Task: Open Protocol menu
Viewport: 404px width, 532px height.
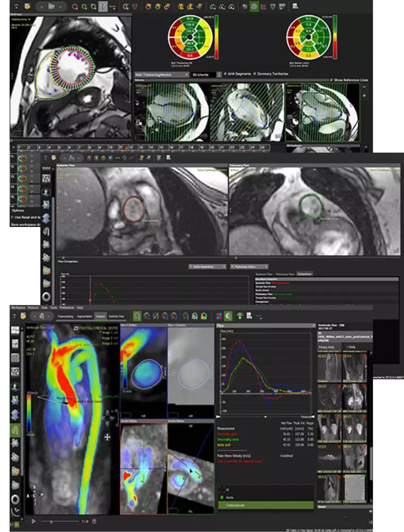Action: point(33,308)
